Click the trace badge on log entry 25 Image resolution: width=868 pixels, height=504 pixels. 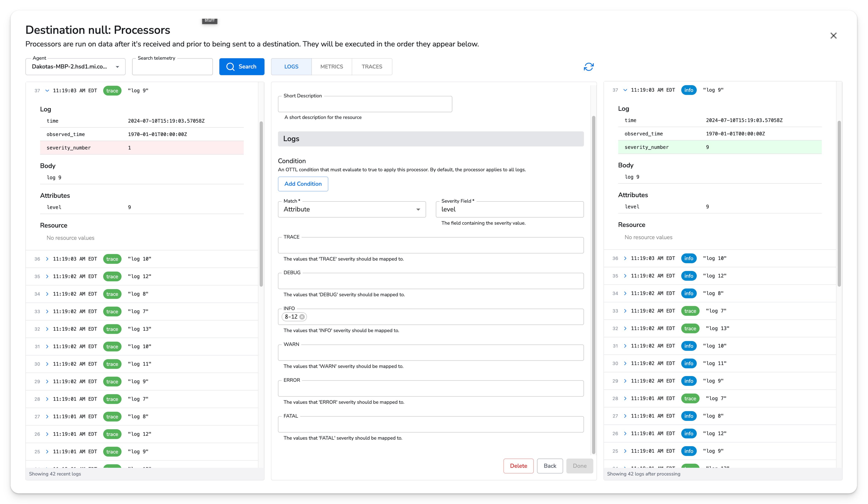pyautogui.click(x=112, y=451)
